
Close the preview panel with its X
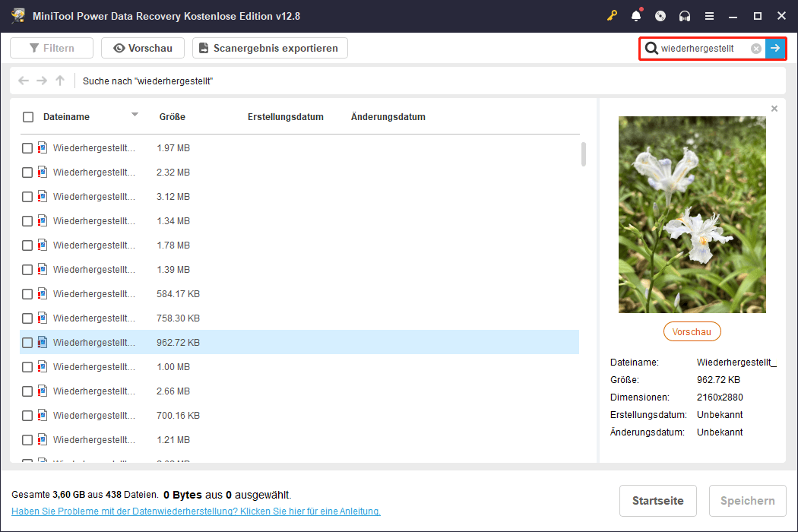tap(774, 108)
